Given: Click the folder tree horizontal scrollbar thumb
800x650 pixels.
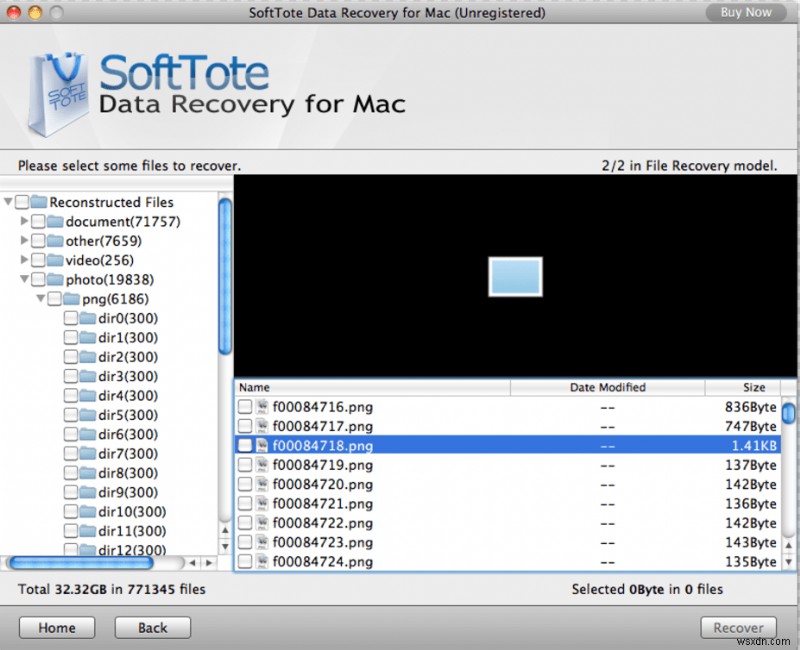Looking at the screenshot, I should point(82,563).
